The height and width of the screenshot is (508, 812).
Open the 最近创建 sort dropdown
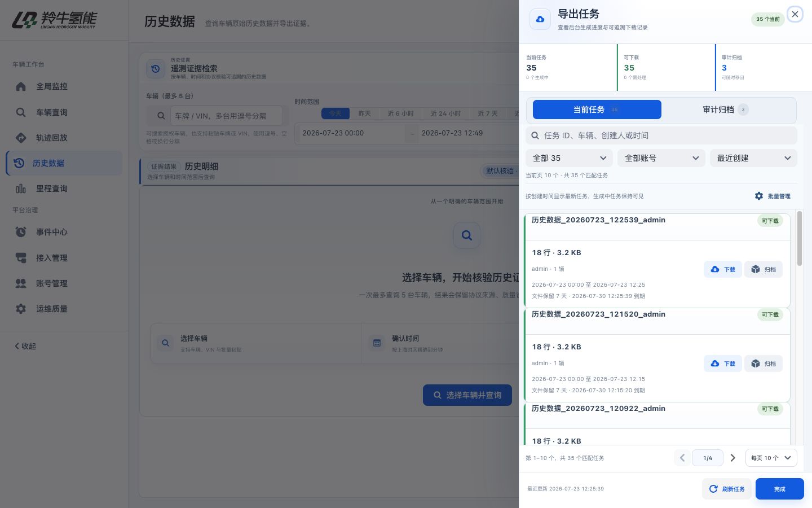point(753,158)
